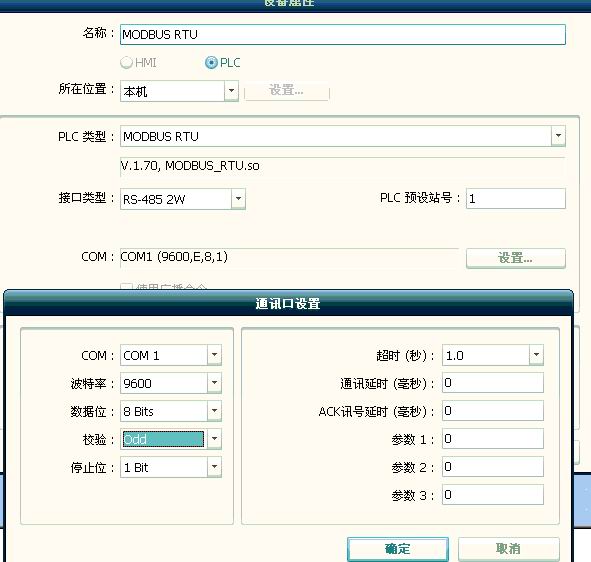Select the PLC radio button
Screen dimensions: 591x562
coord(211,63)
